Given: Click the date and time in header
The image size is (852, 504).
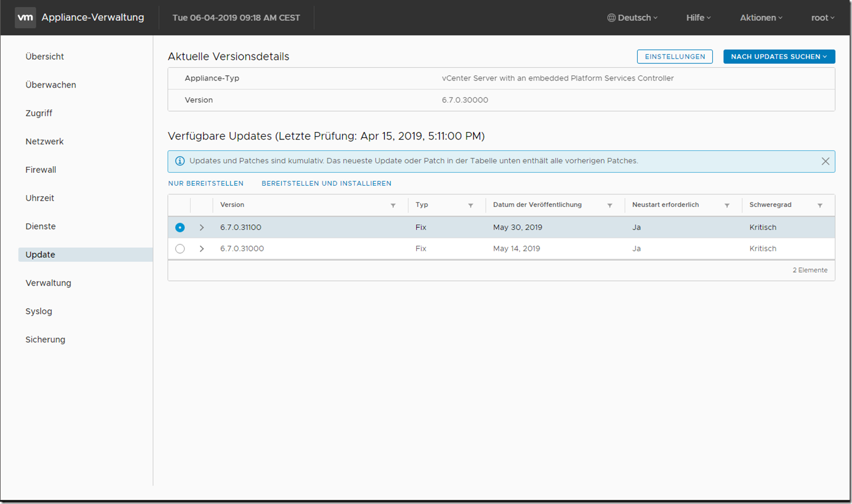Looking at the screenshot, I should point(236,18).
